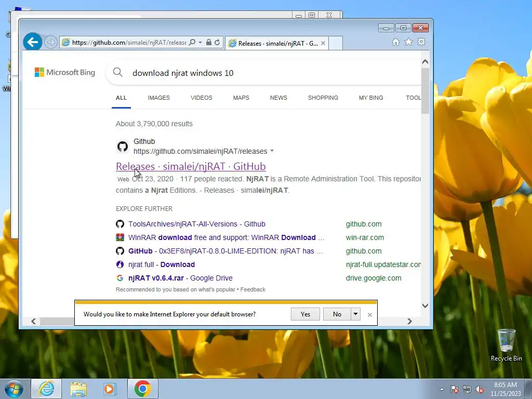Open the IE Tools gear icon

tap(421, 42)
